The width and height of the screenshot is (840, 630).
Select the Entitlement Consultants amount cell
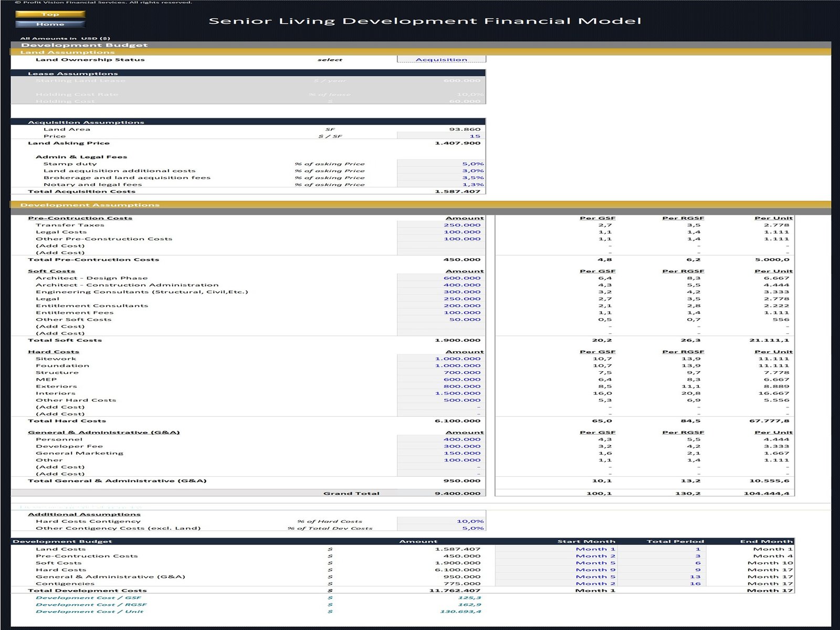click(441, 306)
